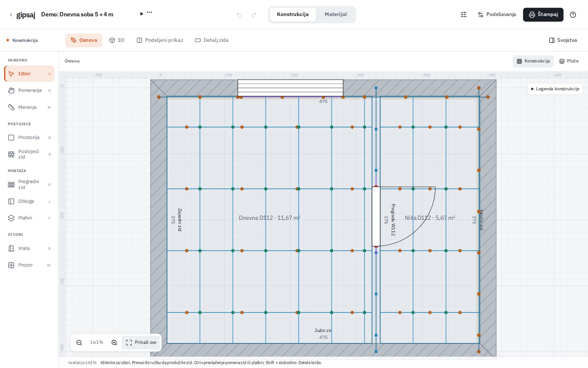Image resolution: width=588 pixels, height=368 pixels.
Task: Open the help question mark icon
Action: pyautogui.click(x=573, y=15)
